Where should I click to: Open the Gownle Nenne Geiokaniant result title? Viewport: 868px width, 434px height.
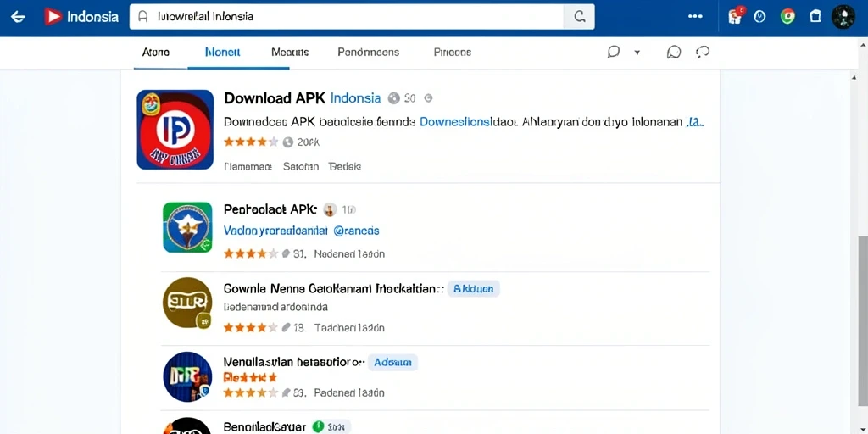click(333, 288)
